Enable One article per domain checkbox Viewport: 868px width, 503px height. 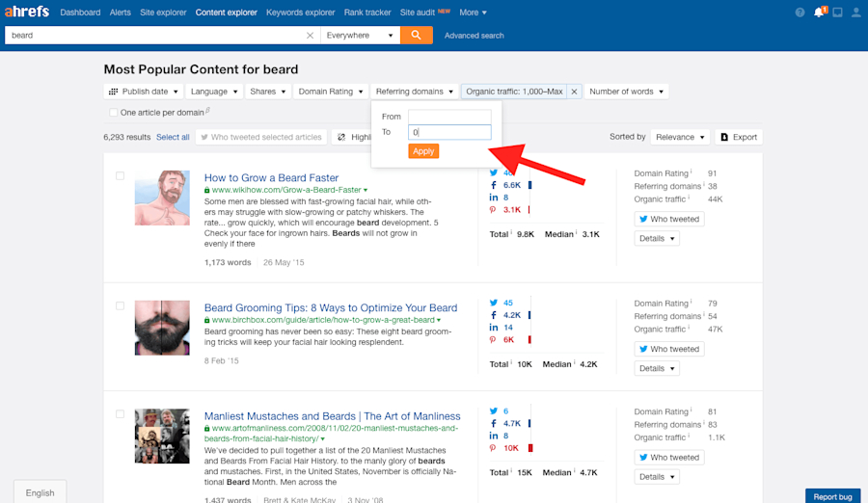pyautogui.click(x=114, y=113)
